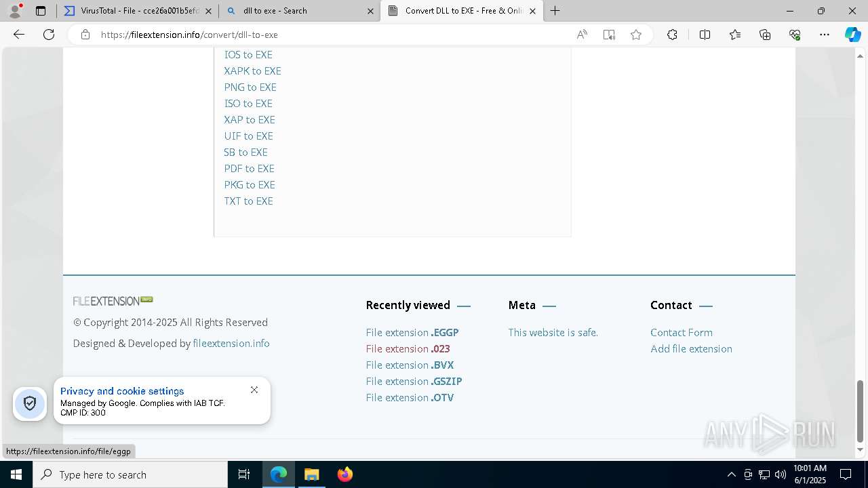Follow the fileextension.info footer link

click(x=231, y=343)
